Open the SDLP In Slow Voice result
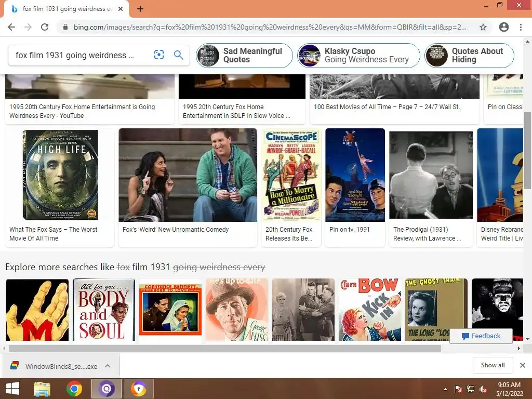Image resolution: width=532 pixels, height=399 pixels. [x=236, y=111]
